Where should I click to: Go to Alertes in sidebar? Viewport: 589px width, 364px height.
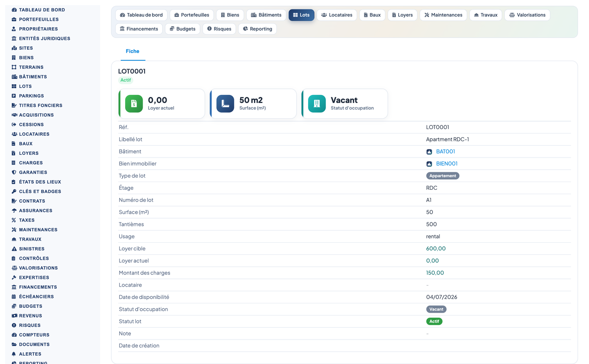pyautogui.click(x=26, y=354)
